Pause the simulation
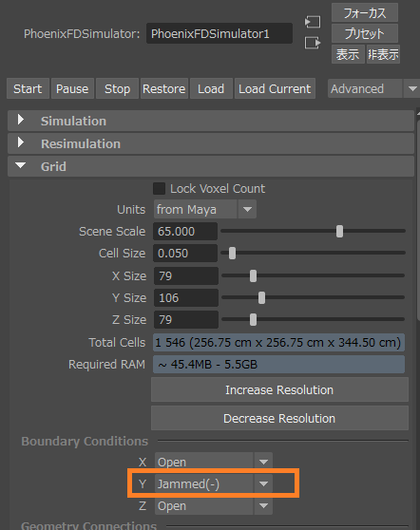This screenshot has height=530, width=420. coord(72,89)
